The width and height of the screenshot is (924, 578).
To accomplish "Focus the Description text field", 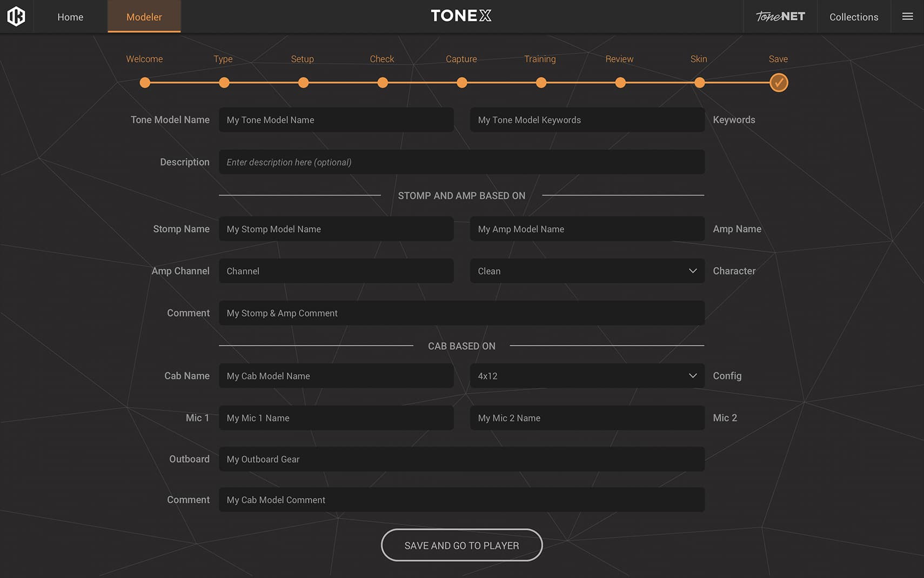I will coord(461,162).
